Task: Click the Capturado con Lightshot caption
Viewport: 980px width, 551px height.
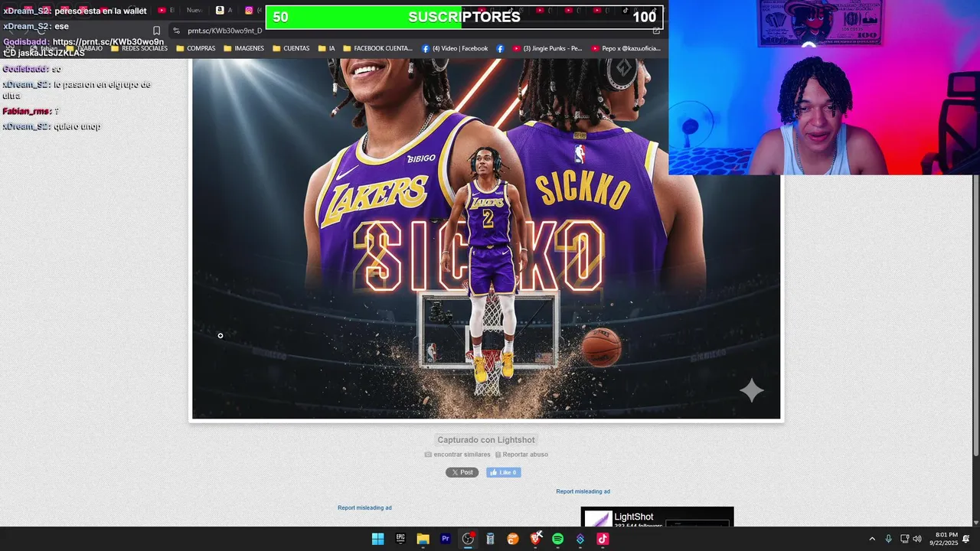Action: (x=486, y=440)
